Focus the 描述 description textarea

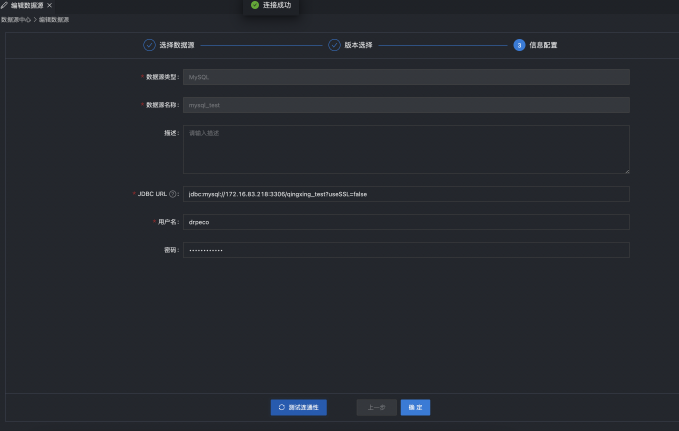click(406, 149)
